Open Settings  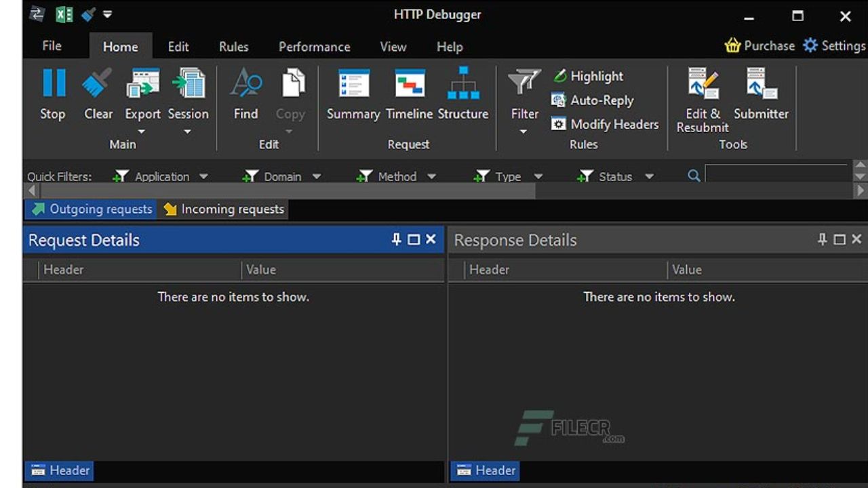(x=834, y=45)
